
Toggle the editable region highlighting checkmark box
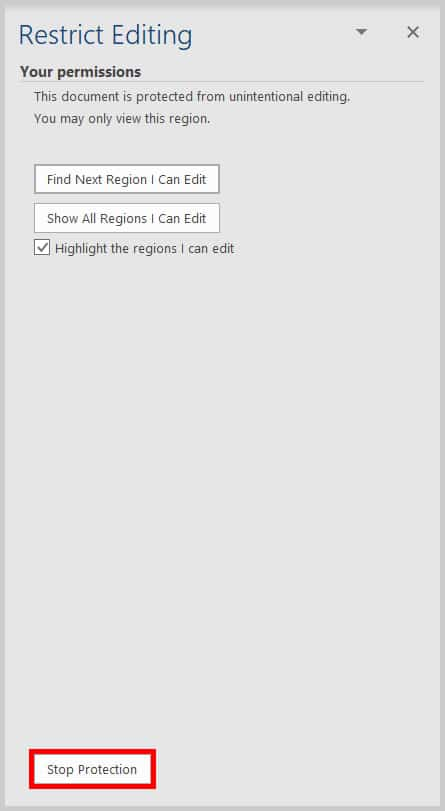pyautogui.click(x=42, y=248)
